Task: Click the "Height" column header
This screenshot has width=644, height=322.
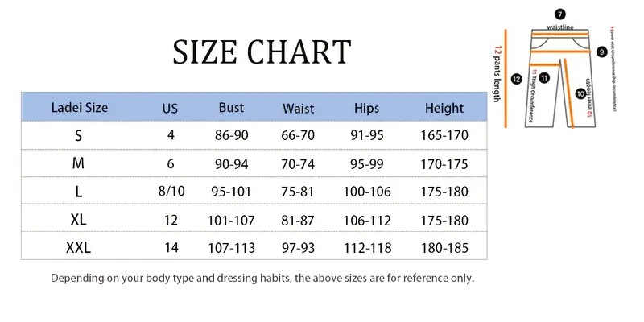Action: pyautogui.click(x=444, y=107)
